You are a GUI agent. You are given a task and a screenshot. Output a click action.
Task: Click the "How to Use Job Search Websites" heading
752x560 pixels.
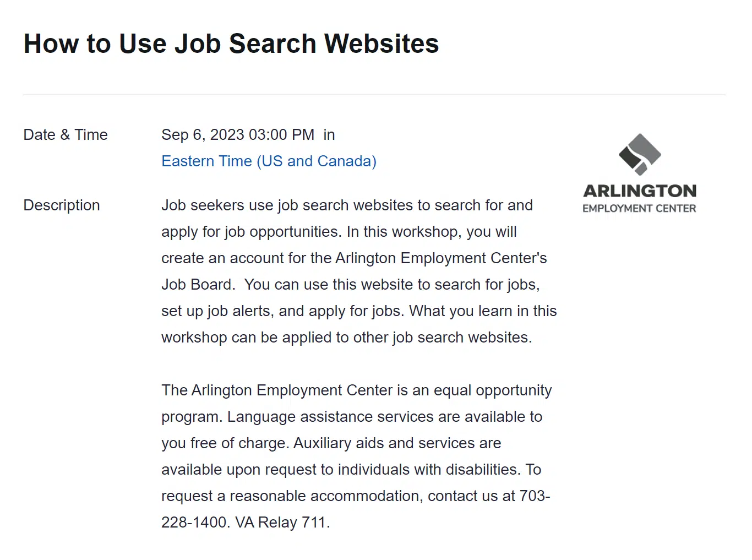tap(231, 44)
